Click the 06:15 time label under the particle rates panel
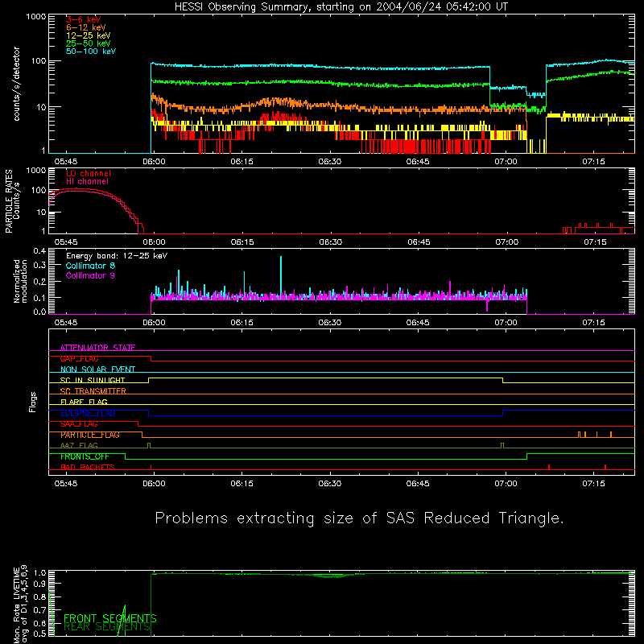Screen dimensions: 644x644 [x=242, y=242]
